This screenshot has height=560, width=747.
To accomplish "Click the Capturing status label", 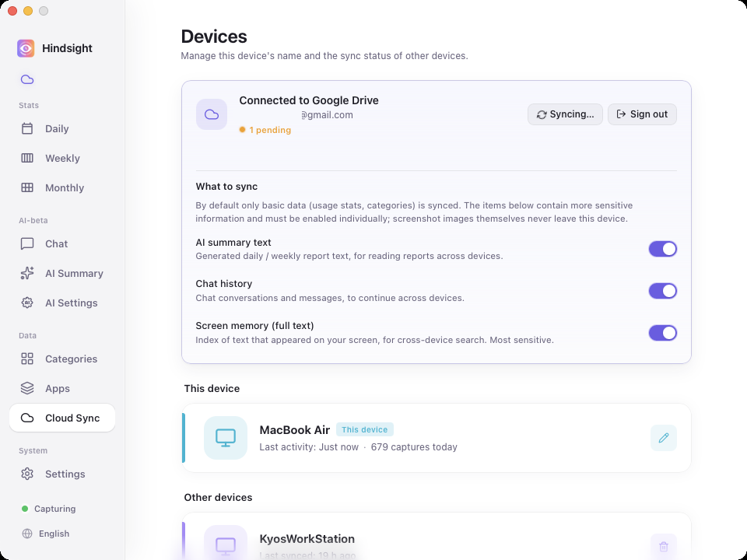I will [54, 509].
